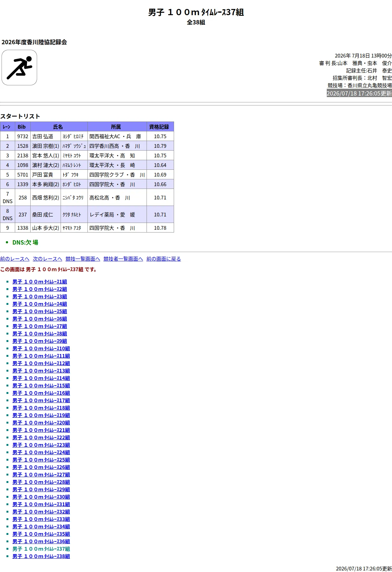Image resolution: width=392 pixels, height=572 pixels.
Task: Open men's 100m time race heat 1
Action: 40,282
